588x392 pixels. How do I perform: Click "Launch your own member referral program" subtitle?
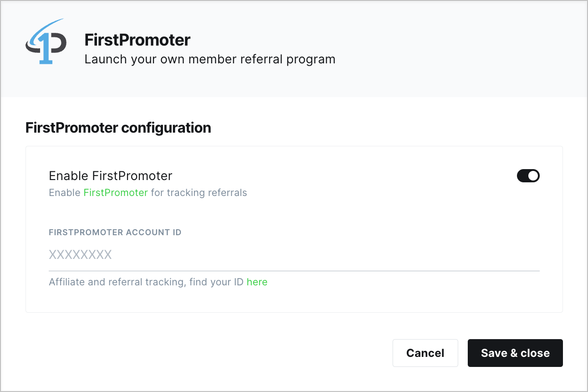point(210,59)
